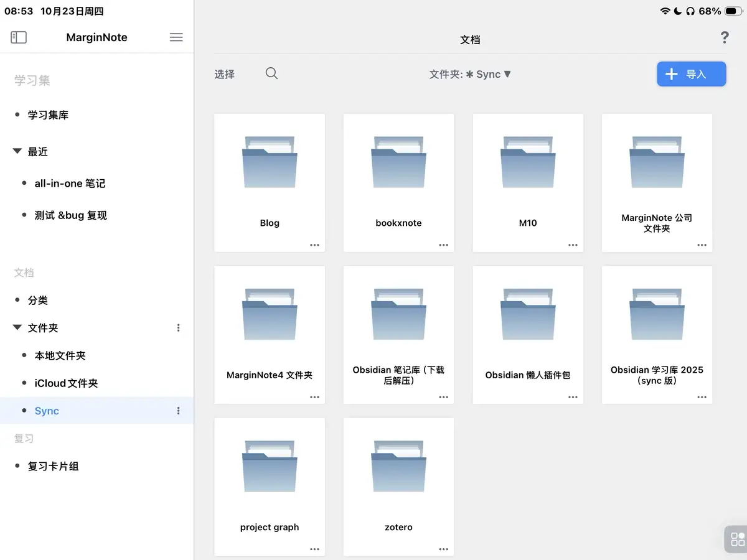
Task: Click the blue Import (导入) button
Action: click(692, 74)
